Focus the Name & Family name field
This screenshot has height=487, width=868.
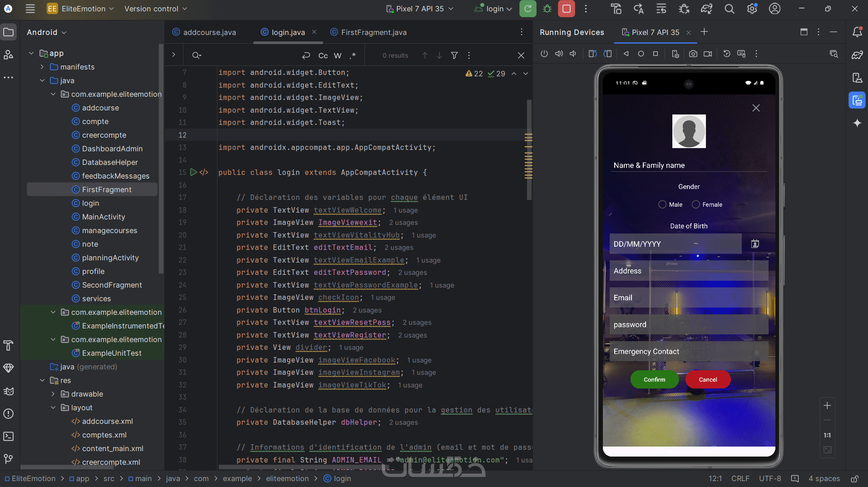(689, 165)
